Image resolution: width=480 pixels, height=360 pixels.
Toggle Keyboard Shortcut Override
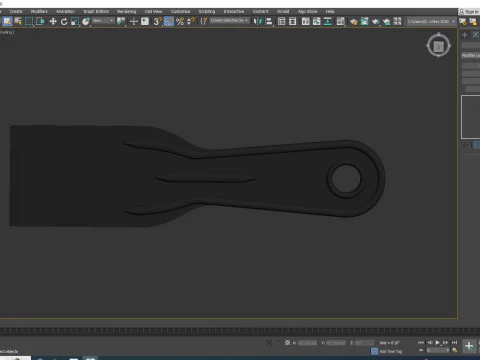[x=145, y=22]
